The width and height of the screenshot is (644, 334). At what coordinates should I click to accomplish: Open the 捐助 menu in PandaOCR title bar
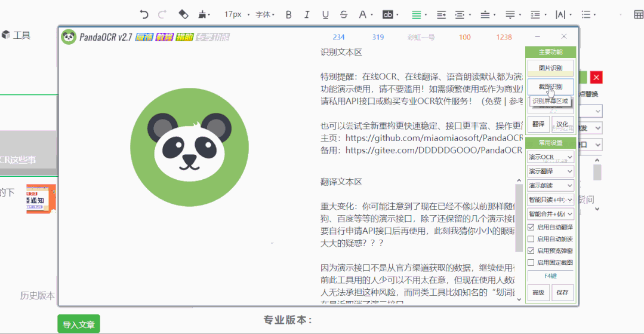pos(184,37)
